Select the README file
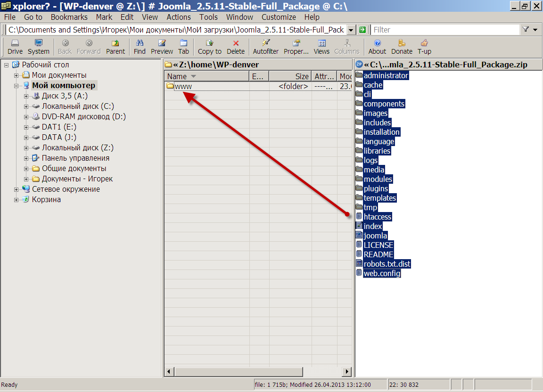 coord(378,254)
